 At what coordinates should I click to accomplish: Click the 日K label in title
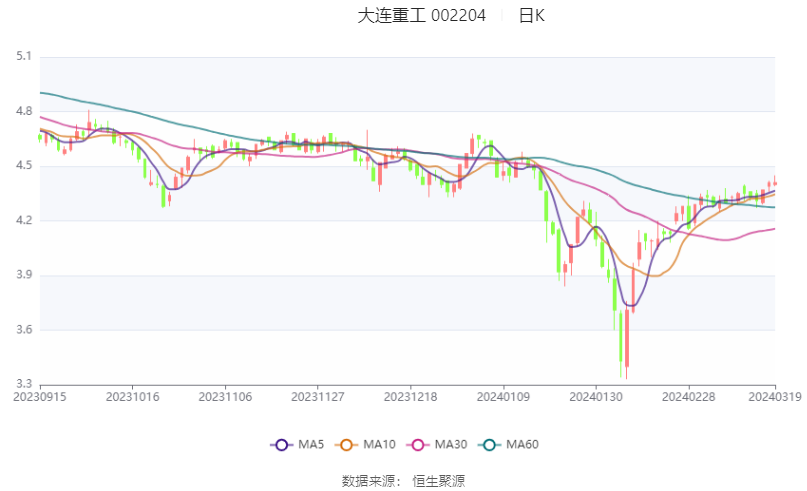(x=531, y=15)
